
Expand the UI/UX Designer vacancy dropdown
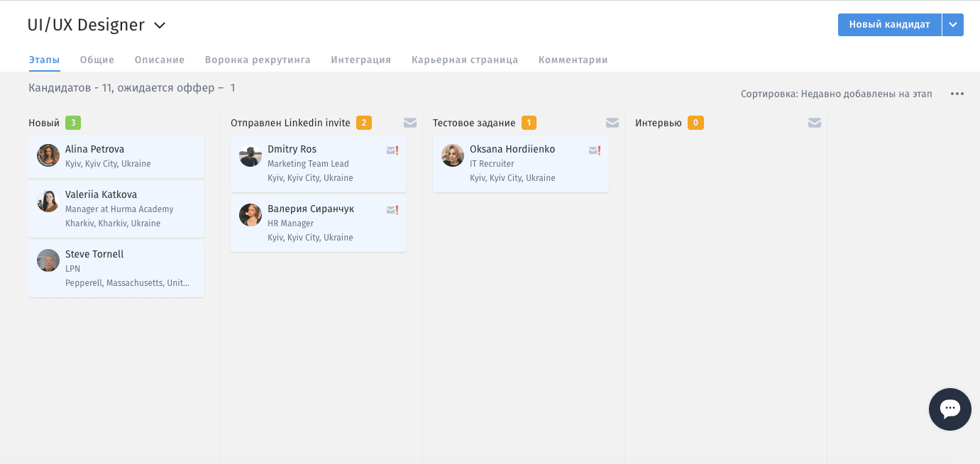tap(160, 26)
